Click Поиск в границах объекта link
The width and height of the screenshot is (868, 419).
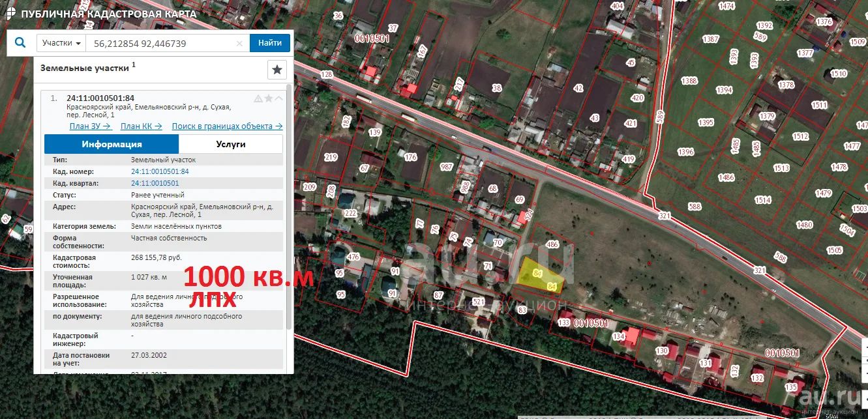[227, 126]
